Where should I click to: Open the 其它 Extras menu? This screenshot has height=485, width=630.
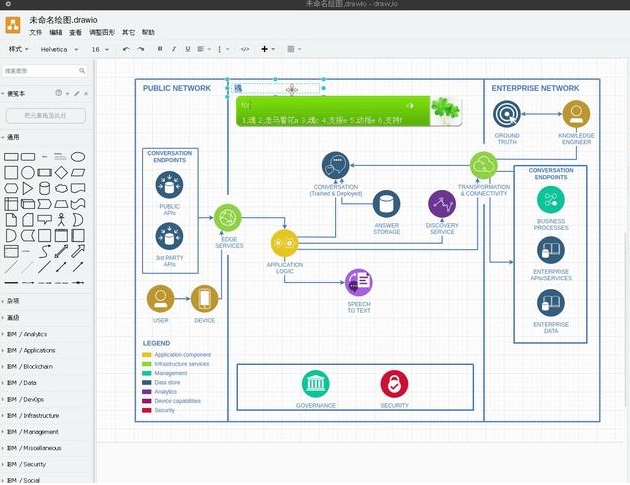click(128, 32)
